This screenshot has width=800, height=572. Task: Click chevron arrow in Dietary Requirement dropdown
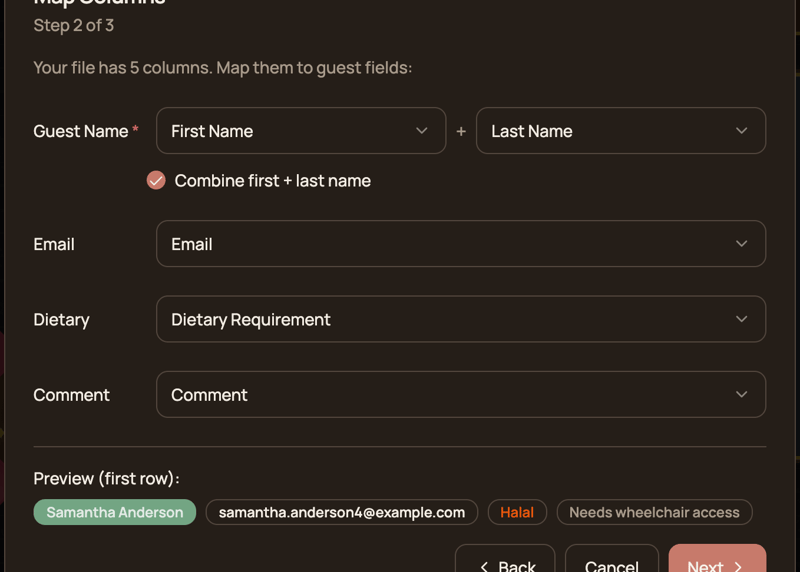741,319
